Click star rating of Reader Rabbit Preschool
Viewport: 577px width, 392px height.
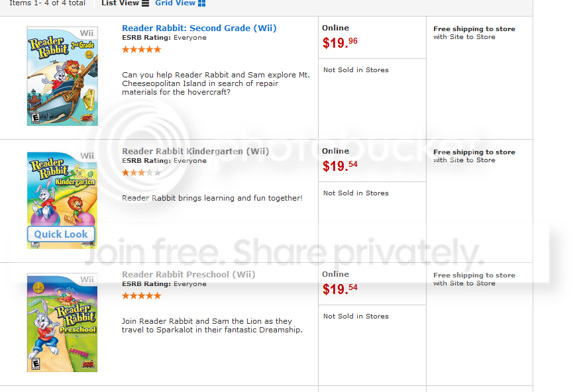point(141,296)
